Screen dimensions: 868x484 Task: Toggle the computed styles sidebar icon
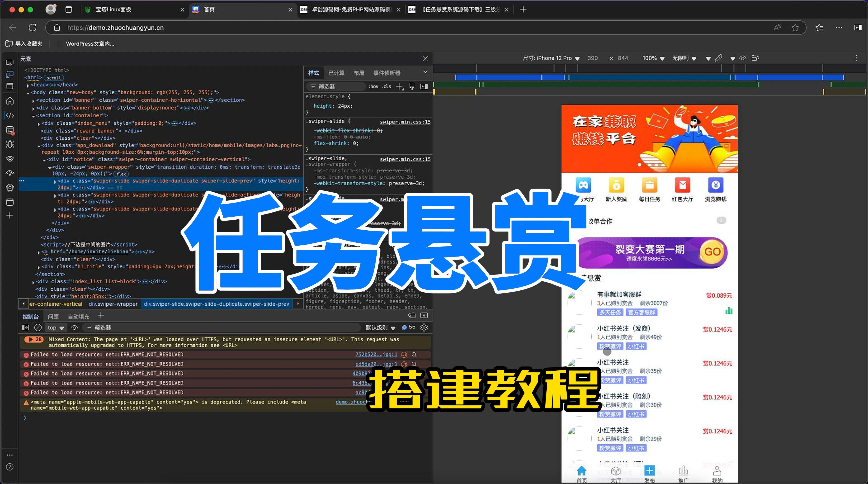[x=424, y=87]
